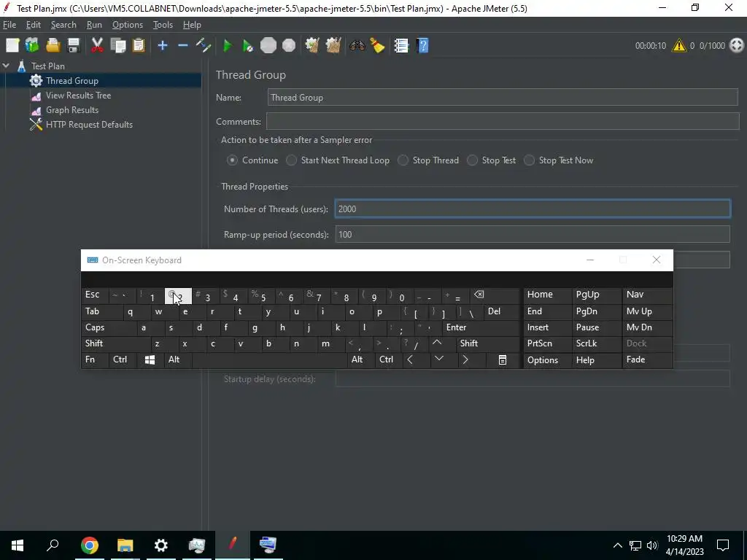Image resolution: width=747 pixels, height=560 pixels.
Task: Select the Stop Thread radio button
Action: (403, 160)
